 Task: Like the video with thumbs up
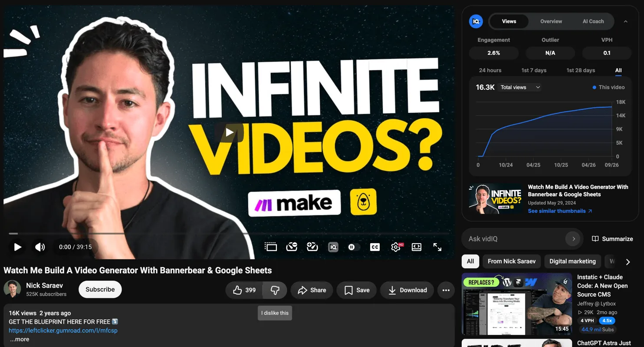(244, 290)
